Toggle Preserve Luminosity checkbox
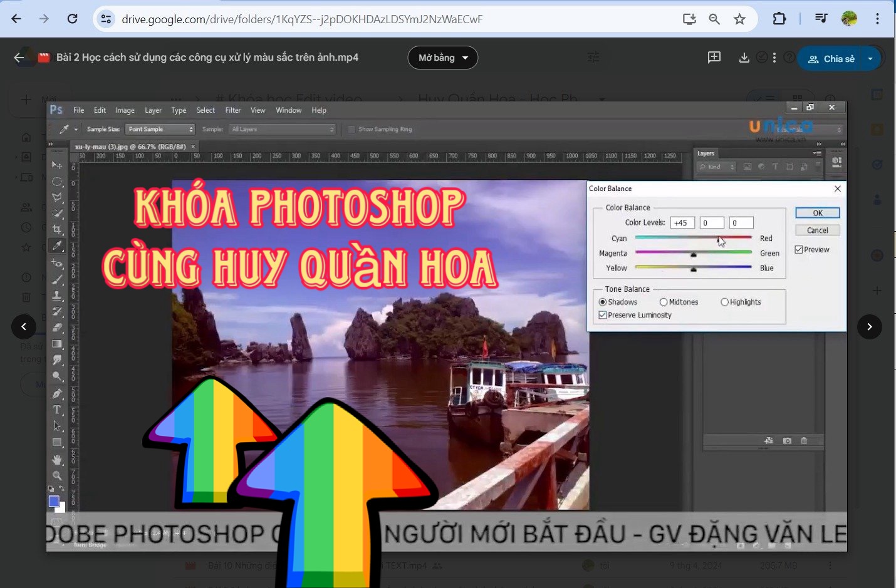This screenshot has height=588, width=896. 603,315
